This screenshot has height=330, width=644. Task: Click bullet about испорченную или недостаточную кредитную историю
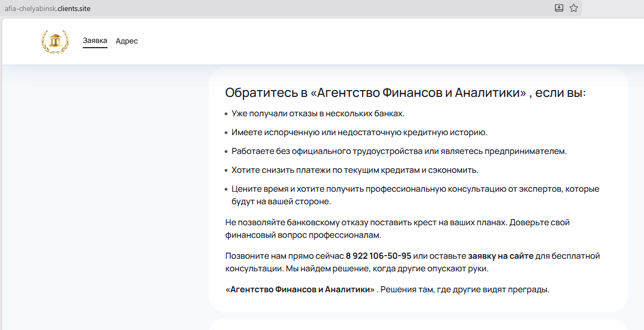pos(359,133)
